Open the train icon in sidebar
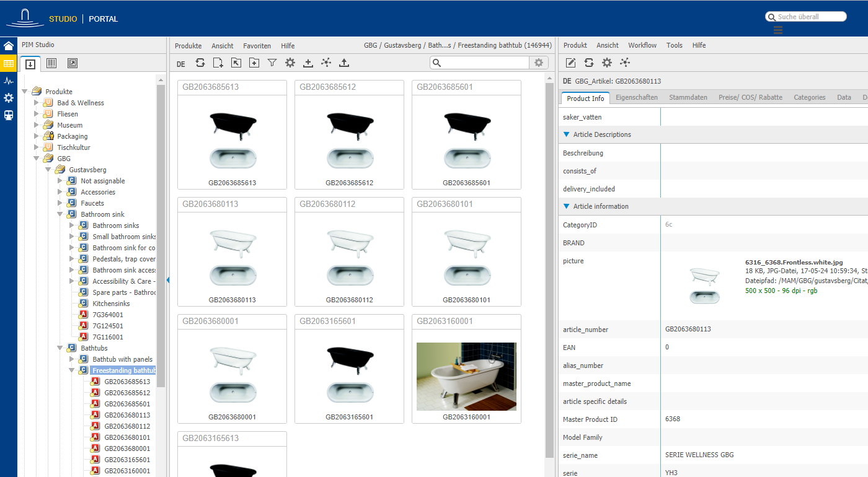This screenshot has height=477, width=868. pos(9,115)
